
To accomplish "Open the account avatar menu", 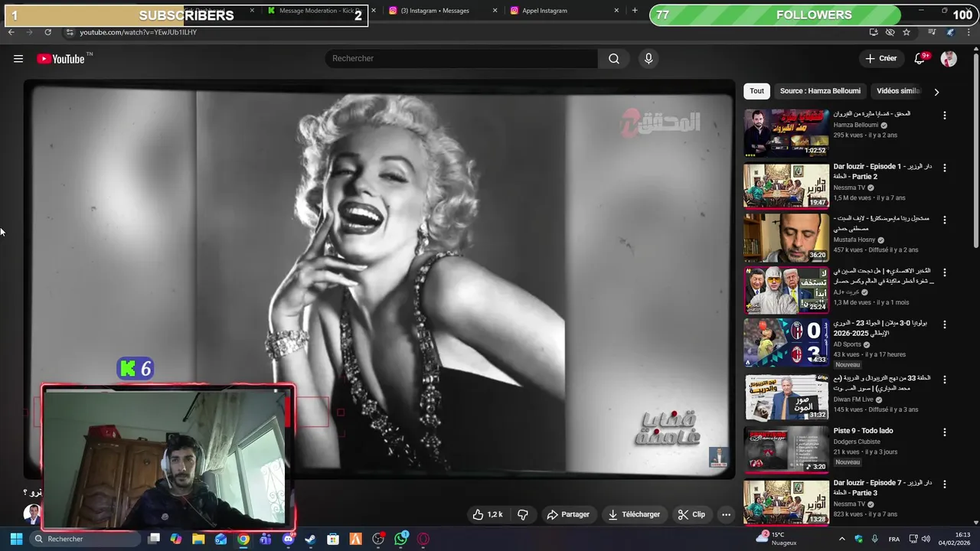I will tap(949, 59).
